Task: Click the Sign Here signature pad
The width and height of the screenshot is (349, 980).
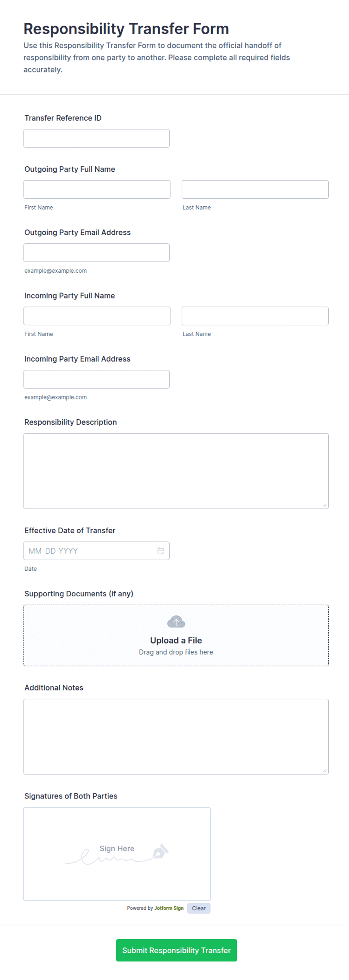Action: click(x=117, y=854)
